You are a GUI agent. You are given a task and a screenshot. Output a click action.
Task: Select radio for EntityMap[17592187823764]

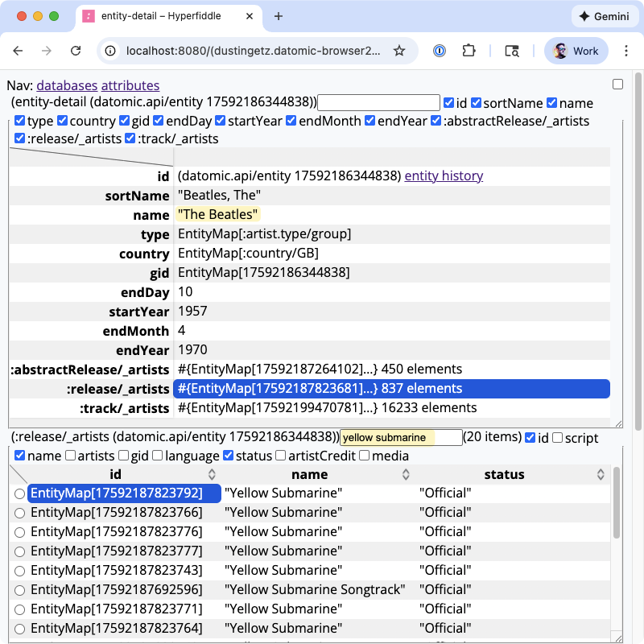(19, 629)
